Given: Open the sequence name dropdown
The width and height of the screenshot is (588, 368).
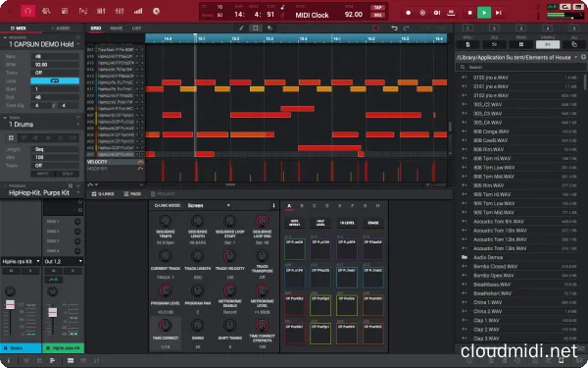Looking at the screenshot, I should pos(78,44).
